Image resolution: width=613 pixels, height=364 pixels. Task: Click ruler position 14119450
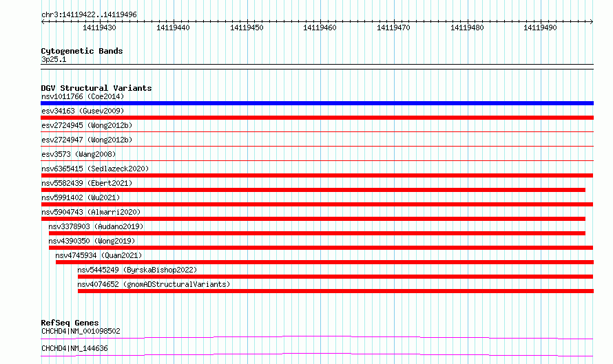[x=247, y=28]
